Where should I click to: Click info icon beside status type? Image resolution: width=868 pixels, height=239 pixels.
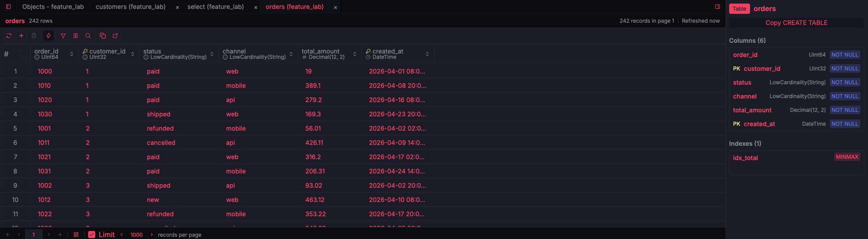[x=146, y=57]
